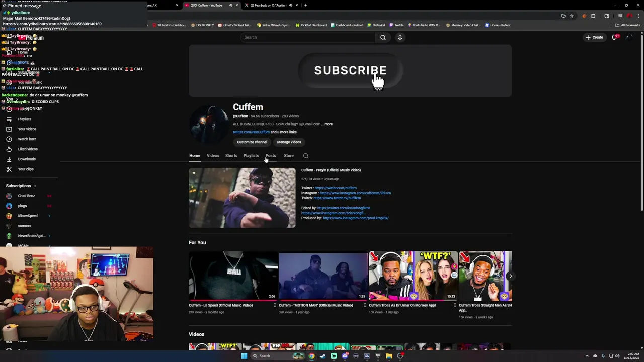Open MOTION MAN music video thumbnail
This screenshot has height=362, width=644.
tap(324, 276)
